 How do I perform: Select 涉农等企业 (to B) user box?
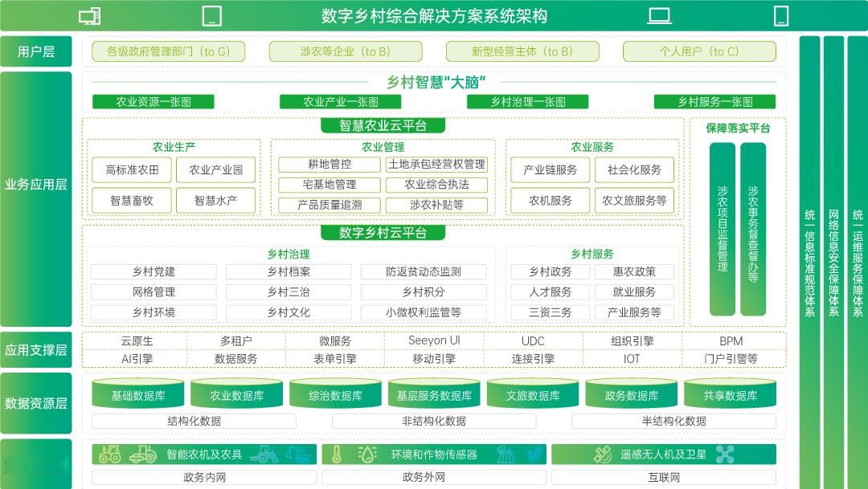point(346,51)
